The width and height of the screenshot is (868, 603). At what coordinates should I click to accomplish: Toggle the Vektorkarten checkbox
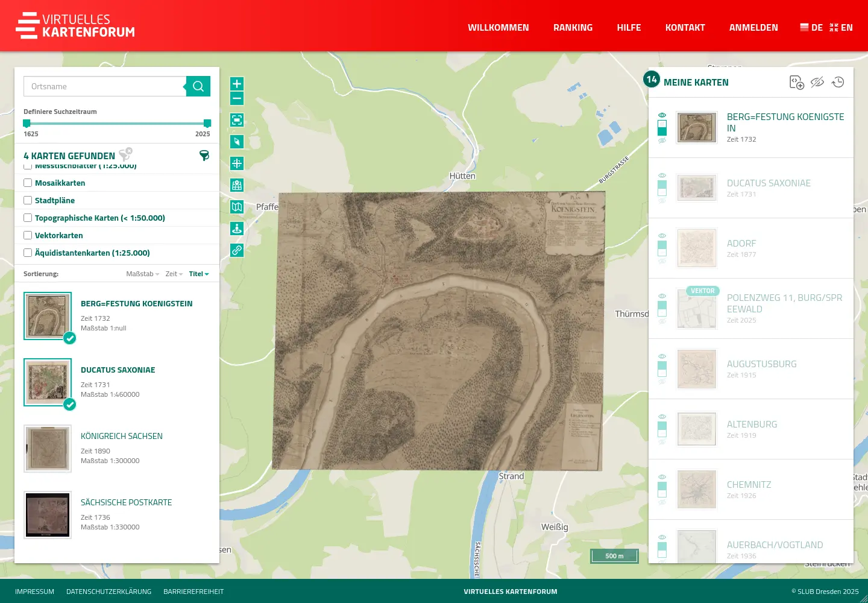(28, 235)
